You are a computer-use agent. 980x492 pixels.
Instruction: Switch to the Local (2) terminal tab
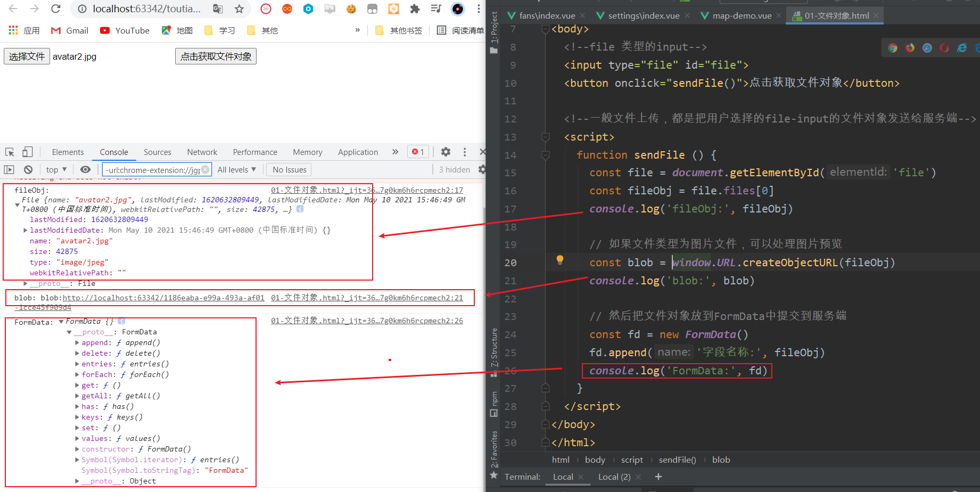[x=614, y=477]
